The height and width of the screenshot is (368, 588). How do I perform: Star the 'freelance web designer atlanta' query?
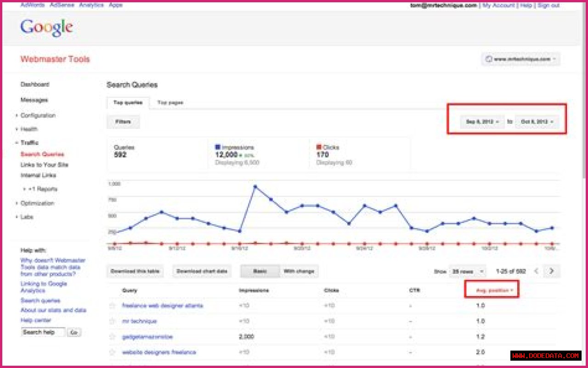point(112,306)
